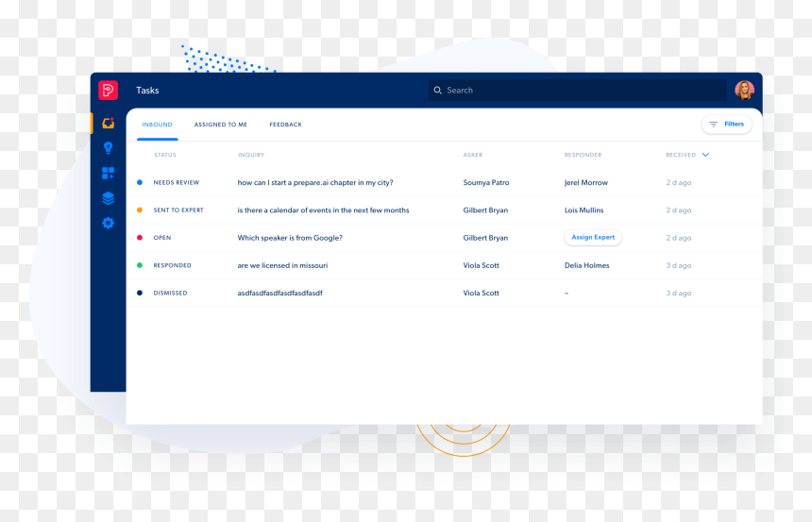This screenshot has width=812, height=522.
Task: Open the asdfasdfasdfasdfasdf inquiry
Action: 279,293
